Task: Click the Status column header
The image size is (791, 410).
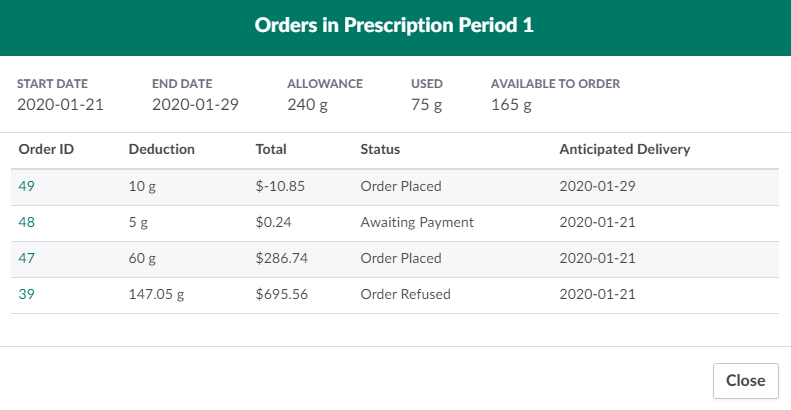Action: [380, 149]
